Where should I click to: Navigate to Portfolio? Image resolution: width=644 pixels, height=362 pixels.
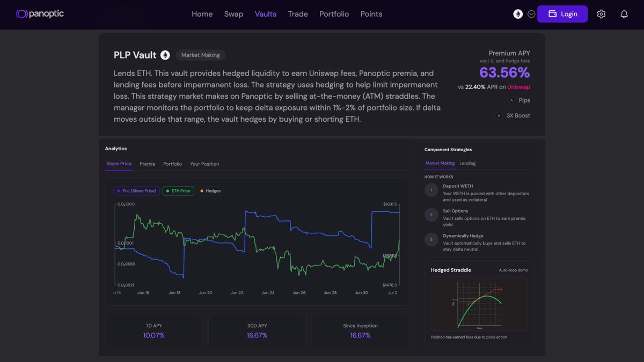click(x=334, y=14)
